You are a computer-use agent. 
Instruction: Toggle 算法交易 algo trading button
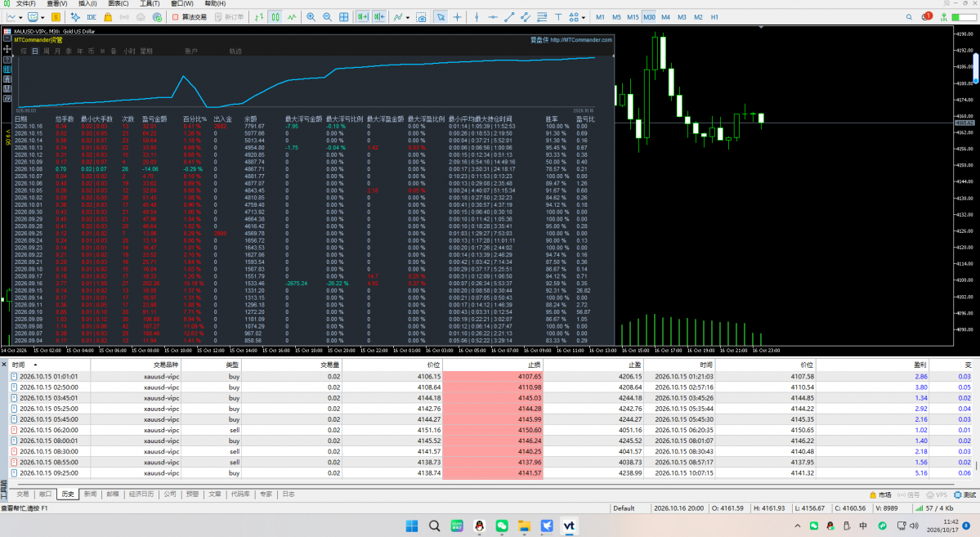tap(190, 17)
